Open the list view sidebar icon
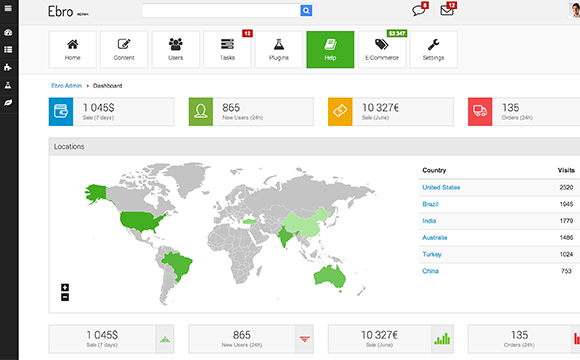Screen dimensions: 580x360 click(x=8, y=50)
